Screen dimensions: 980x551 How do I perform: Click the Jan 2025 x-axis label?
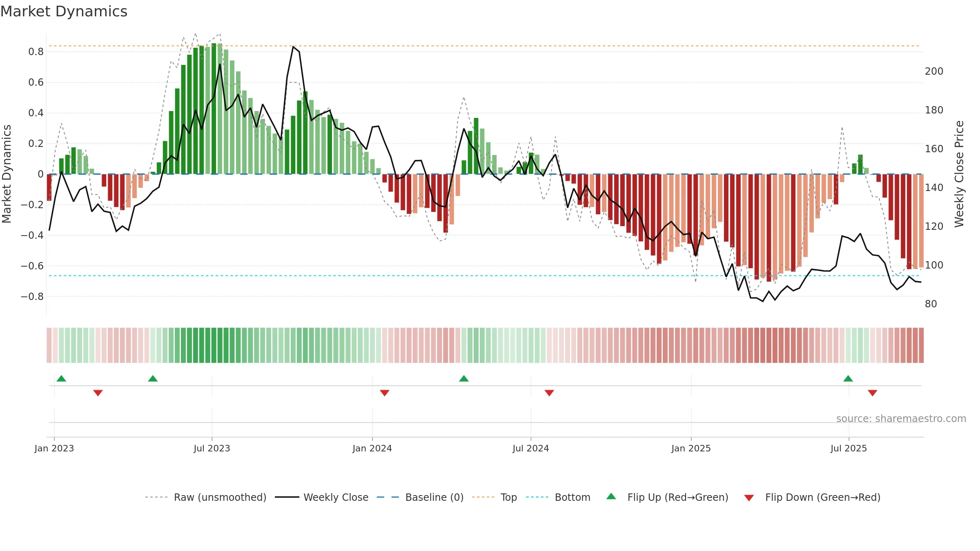[x=691, y=448]
